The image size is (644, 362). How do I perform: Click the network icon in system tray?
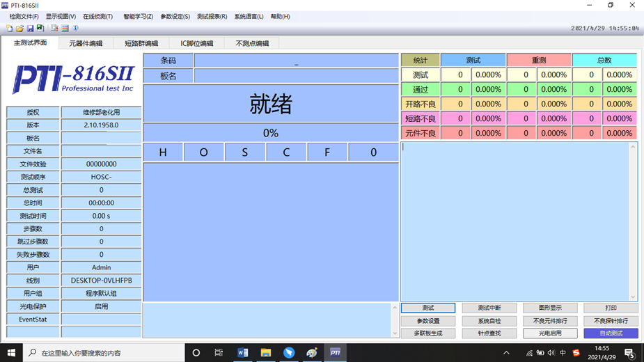pos(529,352)
